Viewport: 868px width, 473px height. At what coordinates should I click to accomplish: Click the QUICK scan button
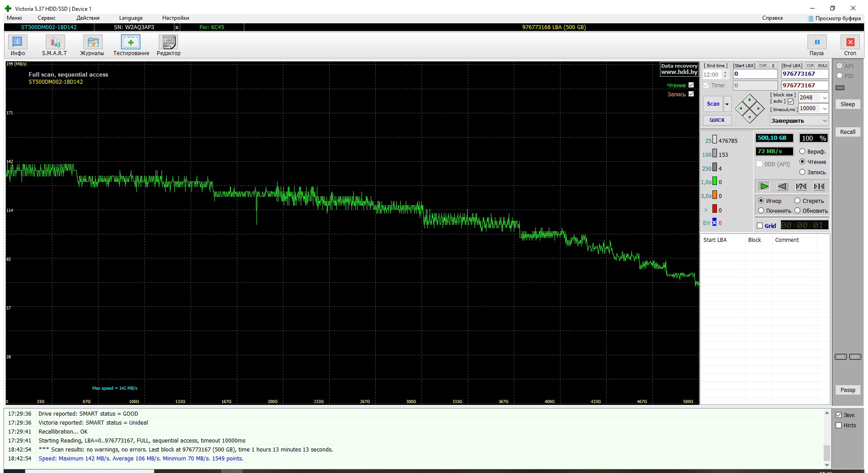(x=717, y=120)
